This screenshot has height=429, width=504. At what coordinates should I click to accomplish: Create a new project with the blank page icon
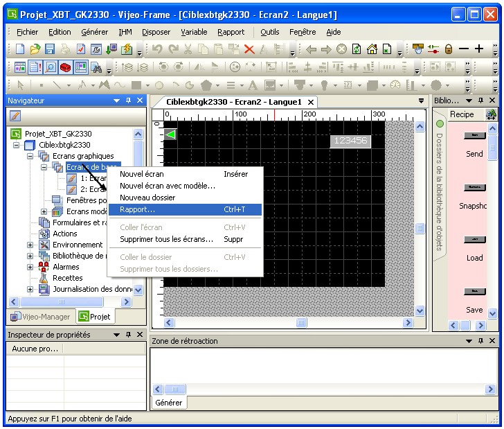tap(20, 49)
